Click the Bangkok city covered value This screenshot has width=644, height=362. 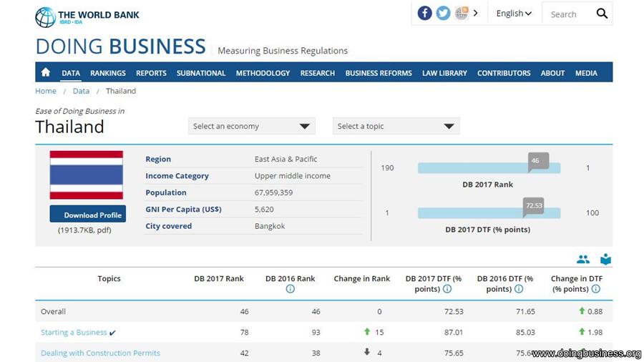[270, 226]
